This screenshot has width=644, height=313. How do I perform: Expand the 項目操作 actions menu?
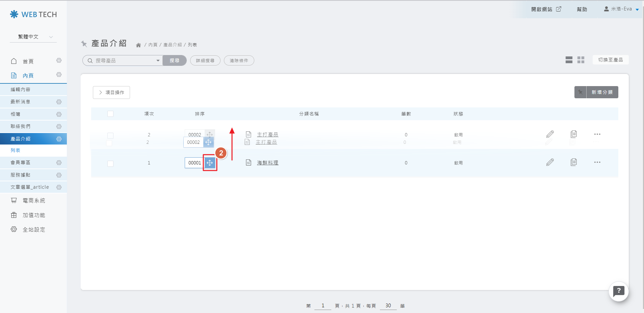pos(111,93)
